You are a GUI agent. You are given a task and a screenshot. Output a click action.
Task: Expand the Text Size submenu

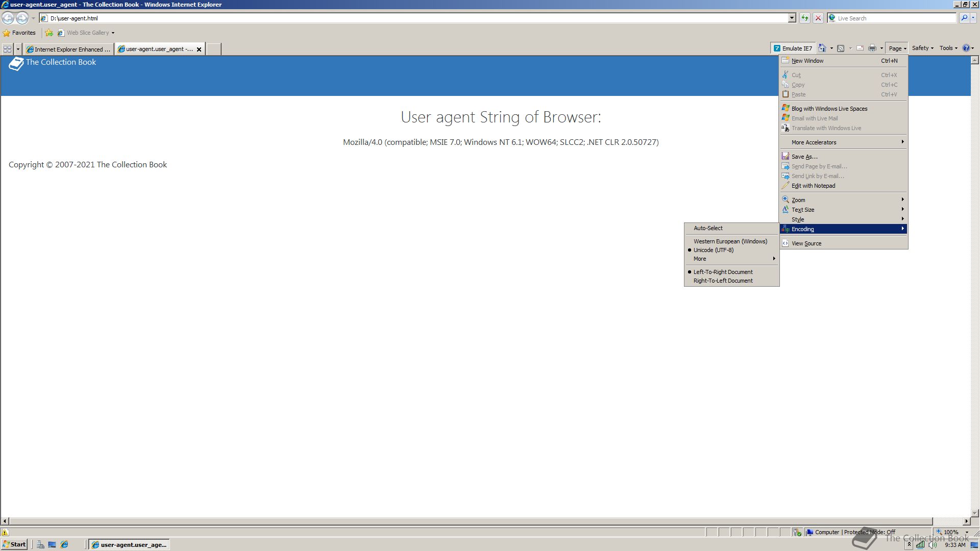pos(844,210)
